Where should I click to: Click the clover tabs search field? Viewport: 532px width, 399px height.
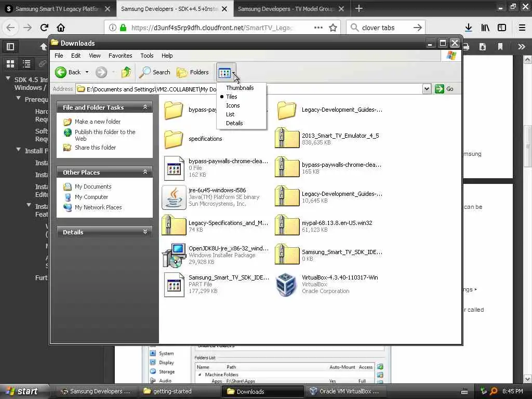[385, 28]
